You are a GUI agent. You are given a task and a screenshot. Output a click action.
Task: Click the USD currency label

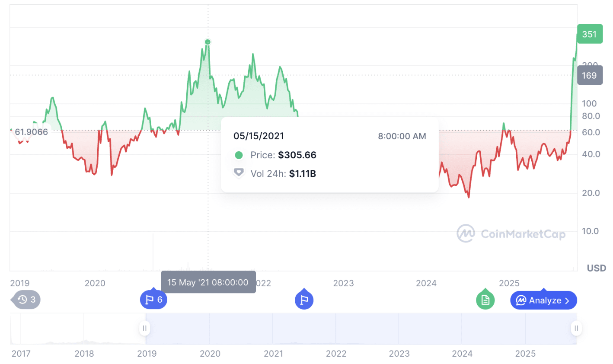tap(596, 268)
